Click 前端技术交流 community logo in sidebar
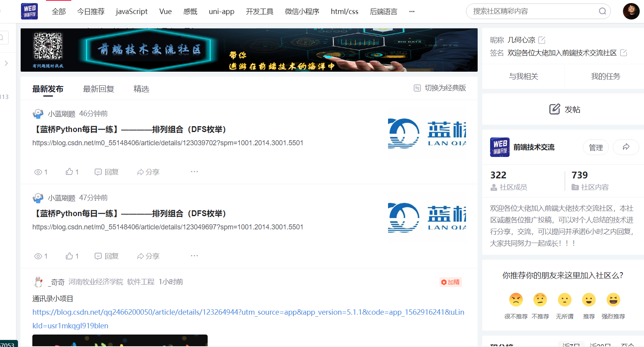Viewport: 644px width, 347px height. pyautogui.click(x=500, y=147)
